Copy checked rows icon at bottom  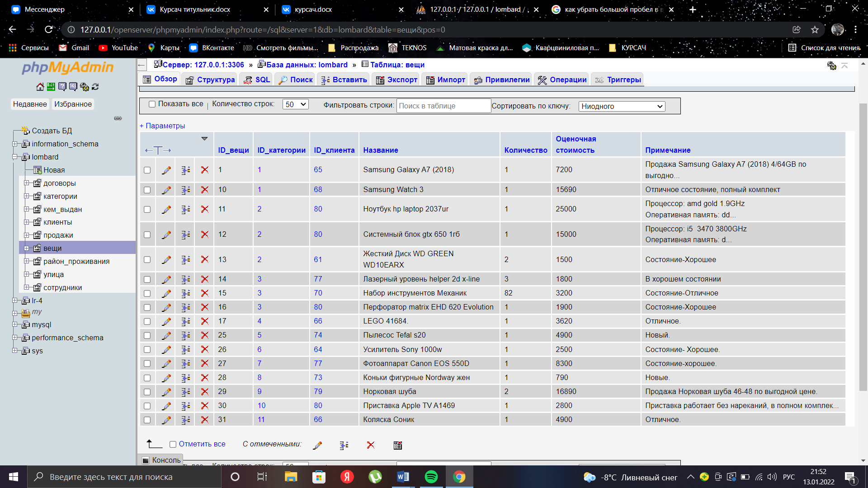344,445
